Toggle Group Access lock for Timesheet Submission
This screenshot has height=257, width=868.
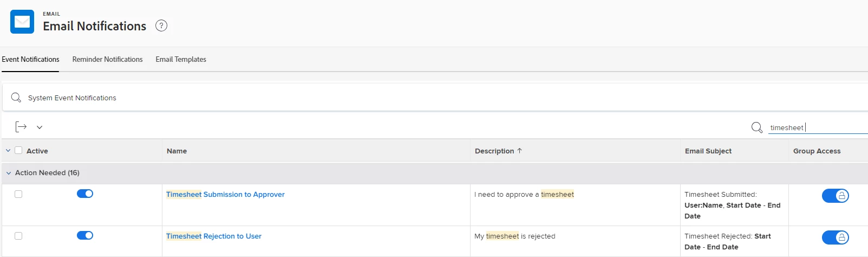(835, 196)
